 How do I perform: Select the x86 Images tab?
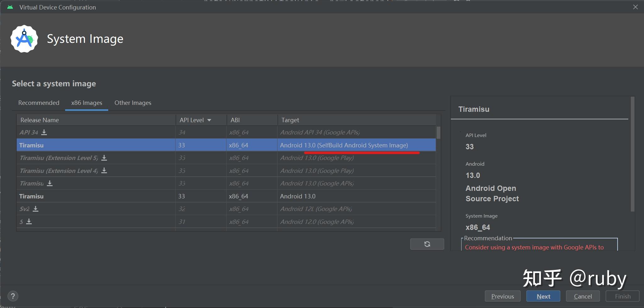click(x=87, y=103)
